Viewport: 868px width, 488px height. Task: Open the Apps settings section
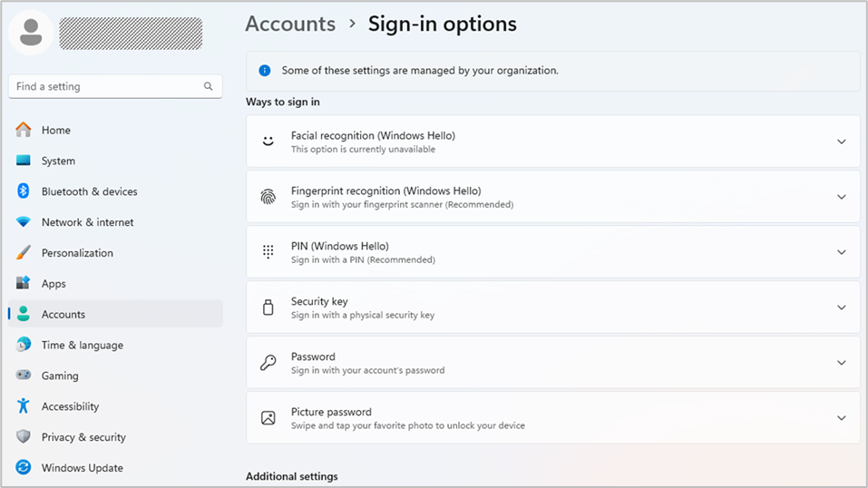click(54, 284)
